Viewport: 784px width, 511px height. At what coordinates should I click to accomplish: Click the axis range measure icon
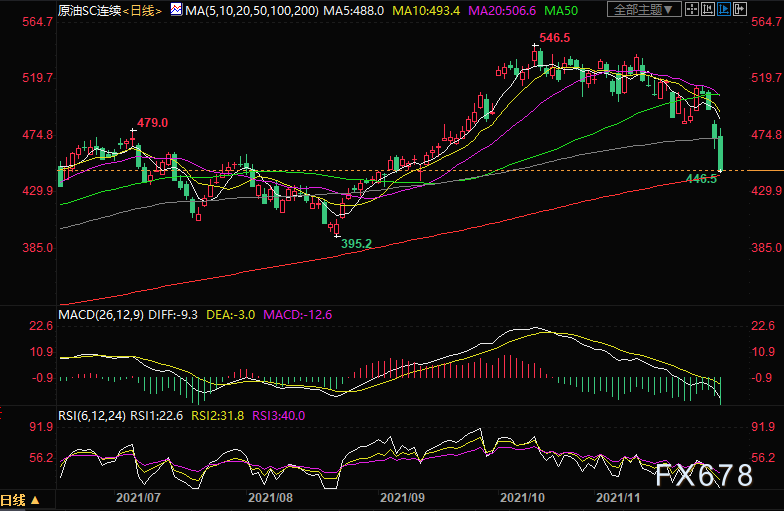(708, 9)
